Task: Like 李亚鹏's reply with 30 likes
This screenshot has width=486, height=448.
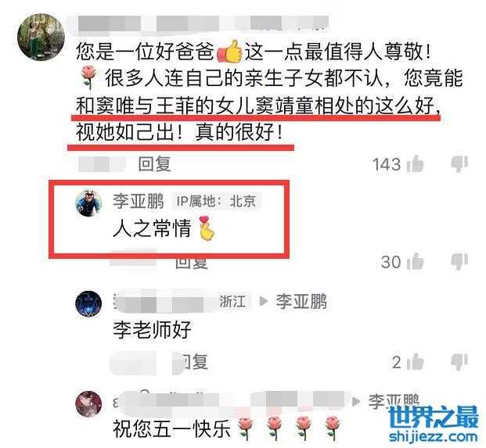Action: pyautogui.click(x=415, y=262)
